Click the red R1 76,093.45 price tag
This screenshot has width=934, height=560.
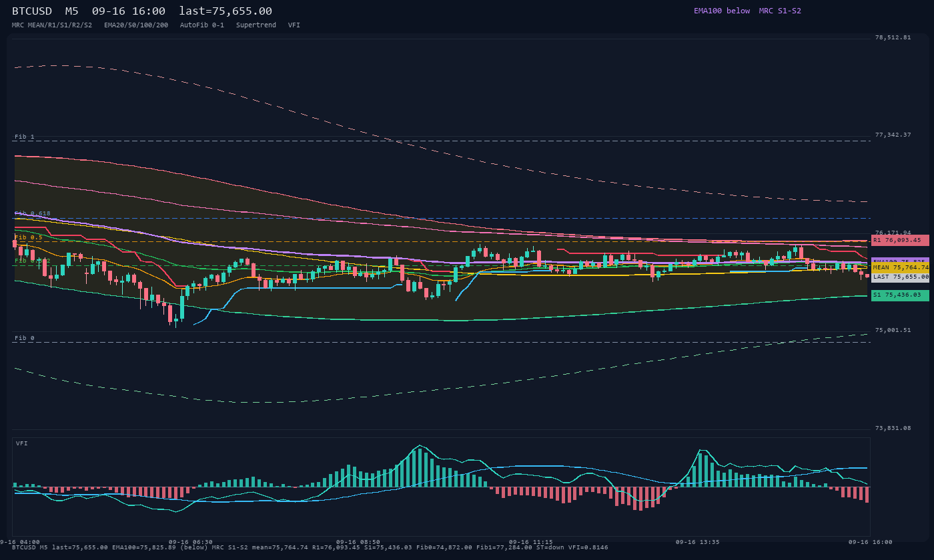(x=900, y=240)
